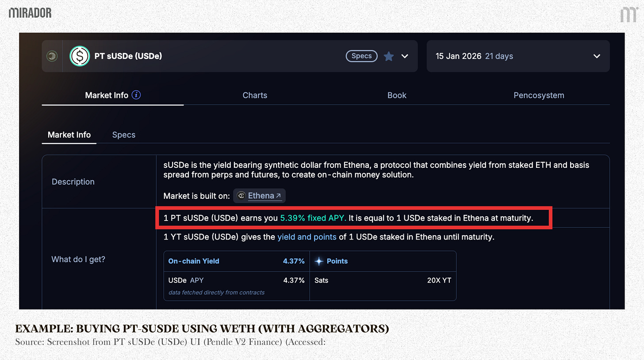The height and width of the screenshot is (360, 644).
Task: Click the '20X YT' multiplier value
Action: 438,280
